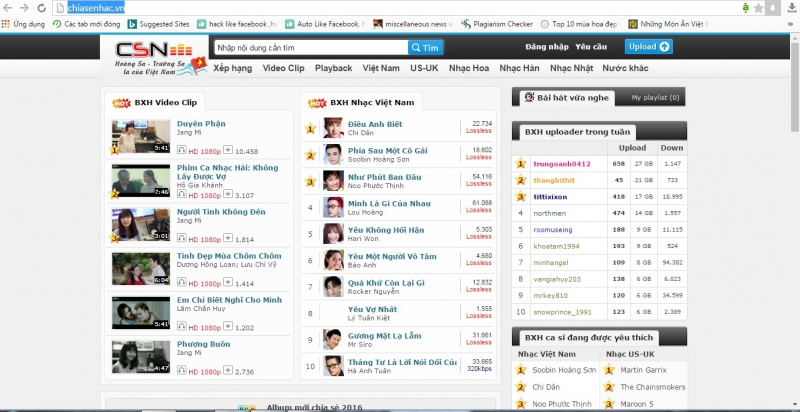800x412 pixels.
Task: Click the blue Upload button
Action: pyautogui.click(x=648, y=46)
